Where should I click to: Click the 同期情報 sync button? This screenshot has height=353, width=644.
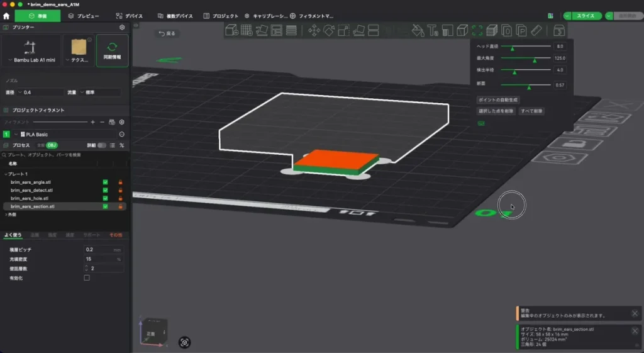pos(112,50)
